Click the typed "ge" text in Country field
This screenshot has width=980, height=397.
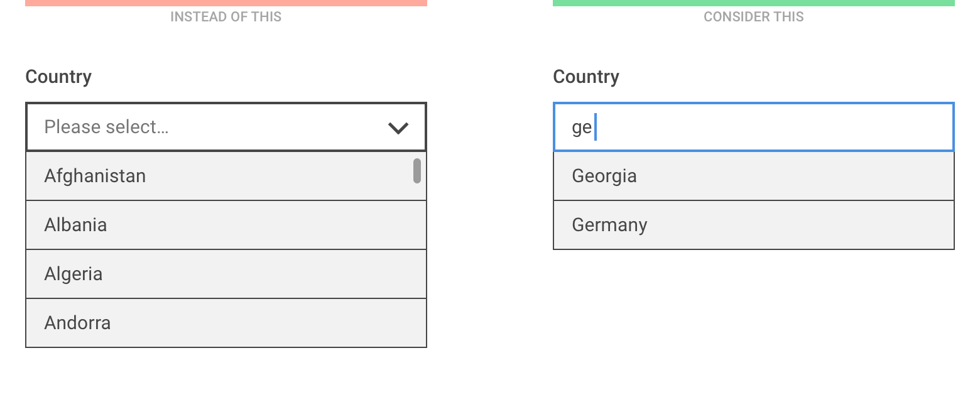tap(581, 128)
